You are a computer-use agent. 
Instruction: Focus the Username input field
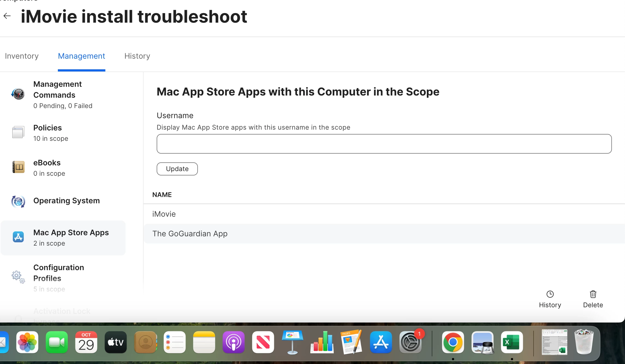click(384, 144)
